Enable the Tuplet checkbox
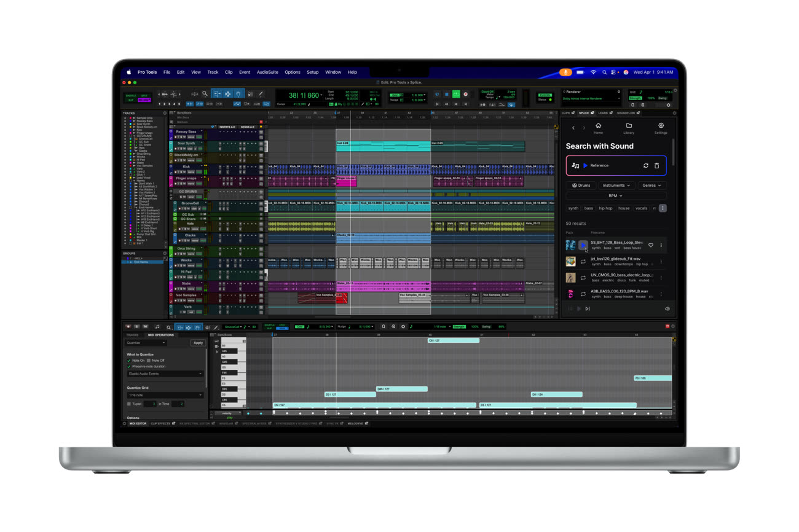Image resolution: width=799 pixels, height=532 pixels. [x=129, y=404]
